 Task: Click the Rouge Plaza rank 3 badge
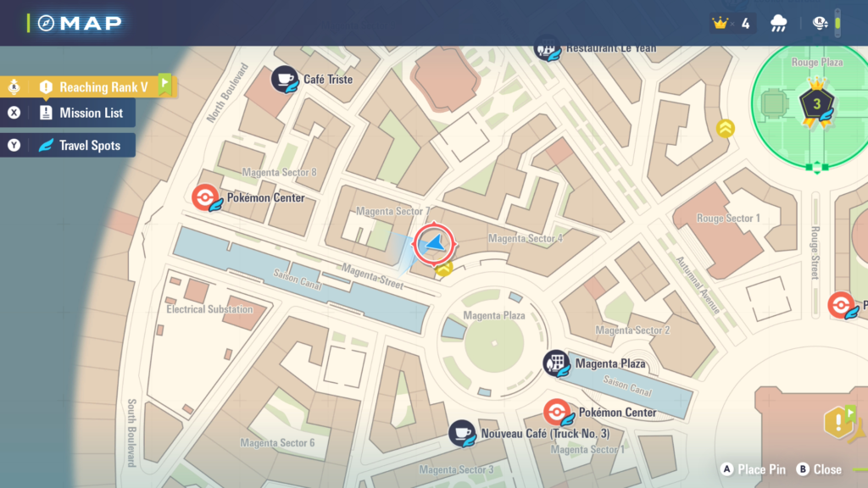(816, 105)
